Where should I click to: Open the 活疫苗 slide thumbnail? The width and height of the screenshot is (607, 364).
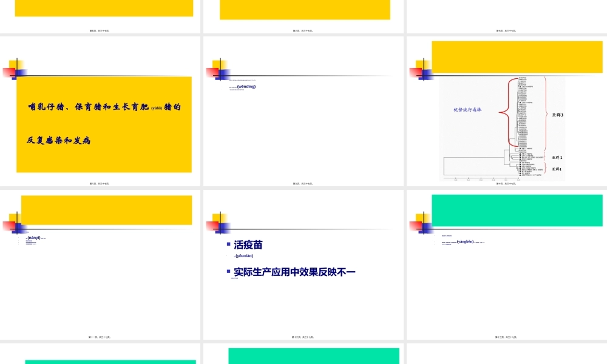(x=303, y=267)
